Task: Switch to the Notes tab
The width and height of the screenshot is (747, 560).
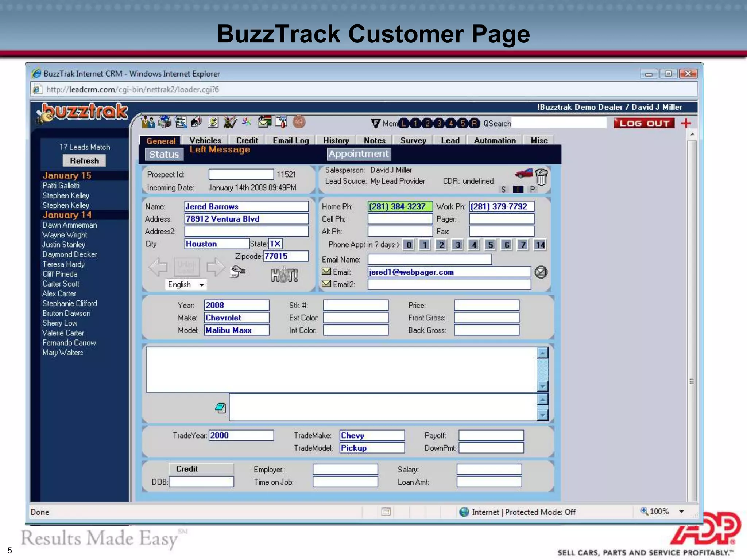Action: [x=375, y=140]
